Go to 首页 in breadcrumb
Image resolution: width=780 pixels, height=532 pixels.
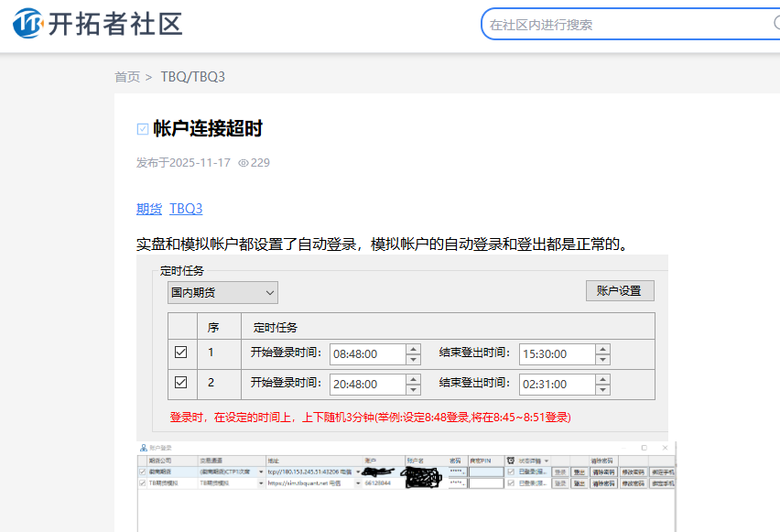pyautogui.click(x=127, y=77)
